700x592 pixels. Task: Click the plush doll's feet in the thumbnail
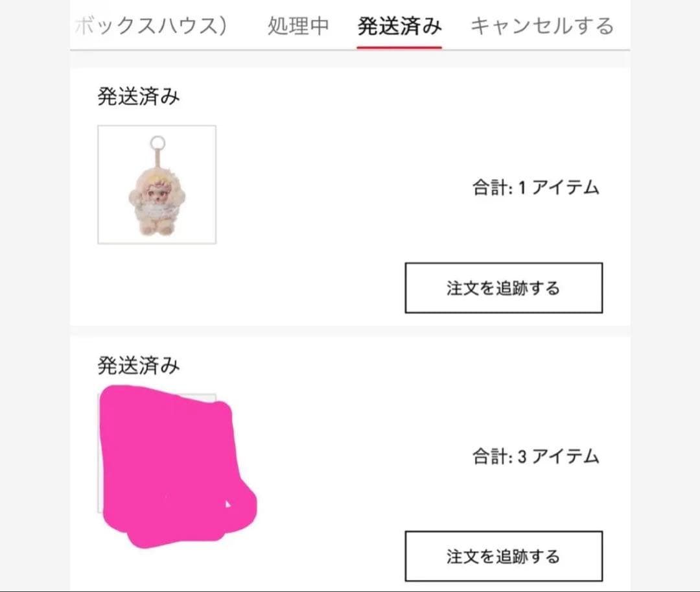(x=157, y=228)
